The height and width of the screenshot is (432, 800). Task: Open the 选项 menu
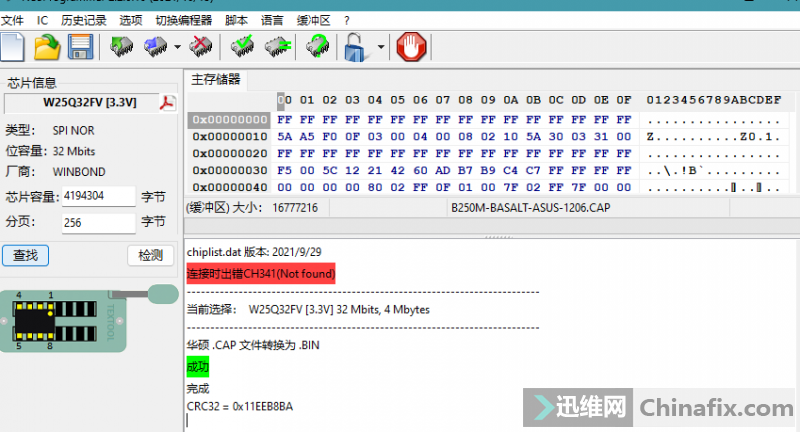coord(131,20)
